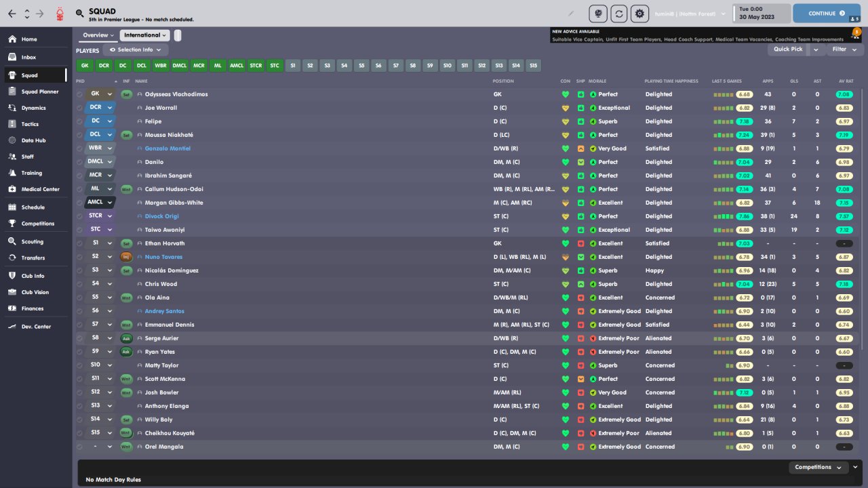Click the Squad Planner sidebar icon
The image size is (868, 488).
12,91
